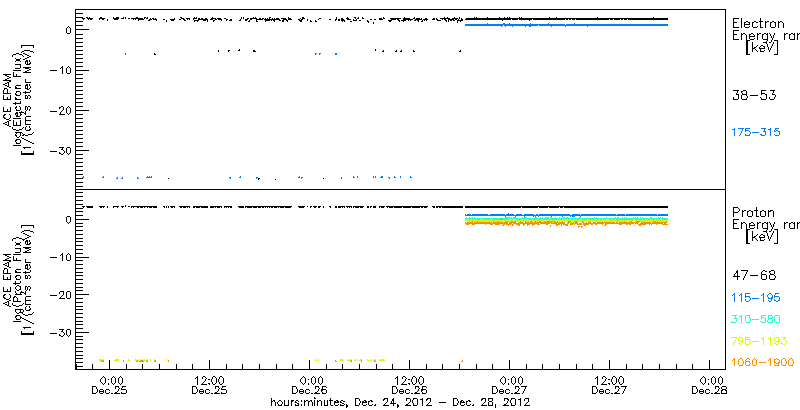The height and width of the screenshot is (410, 800).
Task: Select the blue 115-195 proton label
Action: [x=756, y=298]
